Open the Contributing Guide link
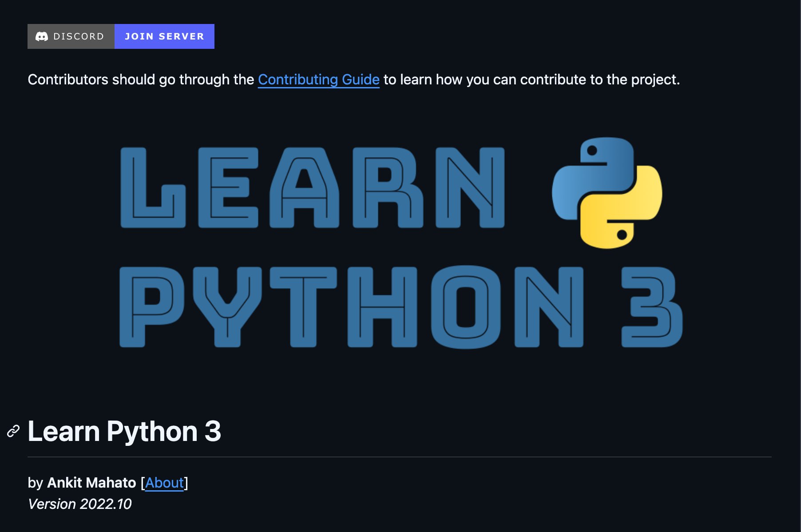This screenshot has width=801, height=532. 318,79
